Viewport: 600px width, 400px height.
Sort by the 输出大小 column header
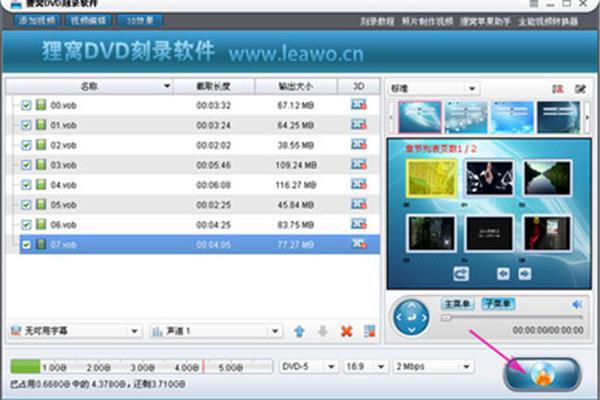(x=296, y=86)
